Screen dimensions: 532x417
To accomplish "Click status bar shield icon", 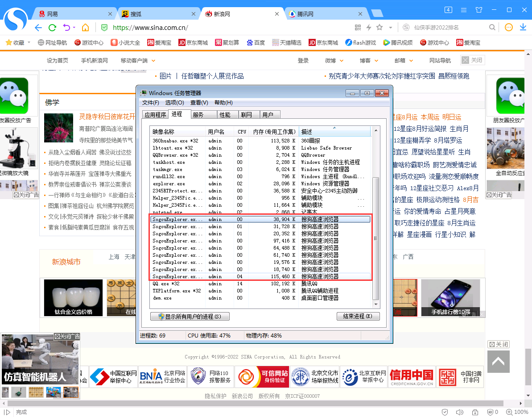I will click(x=445, y=412).
